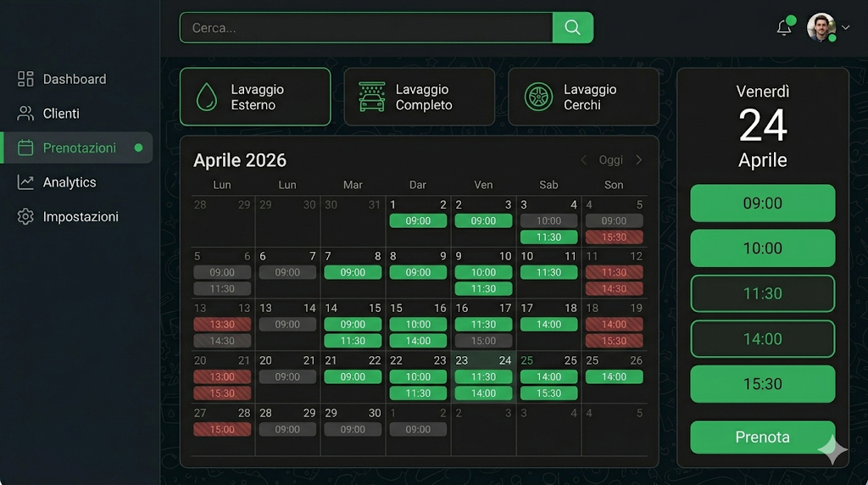This screenshot has width=868, height=485.
Task: Click the 10:00 slot in the 22–23 cell
Action: coord(418,376)
